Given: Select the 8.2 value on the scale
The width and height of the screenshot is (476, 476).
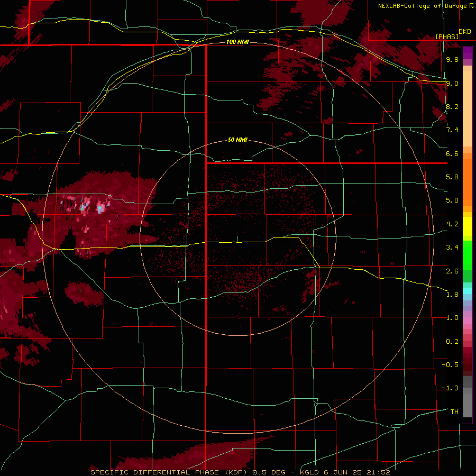Looking at the screenshot, I should [x=452, y=106].
